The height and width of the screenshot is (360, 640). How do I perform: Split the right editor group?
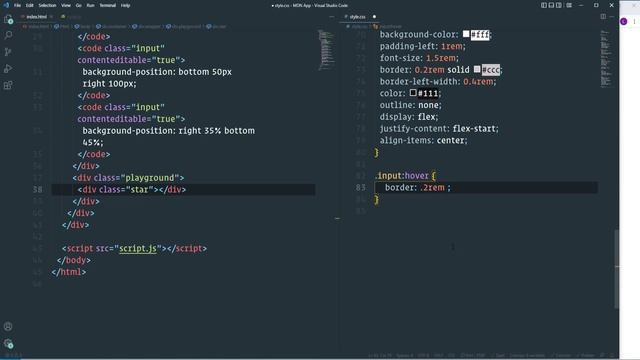point(603,17)
